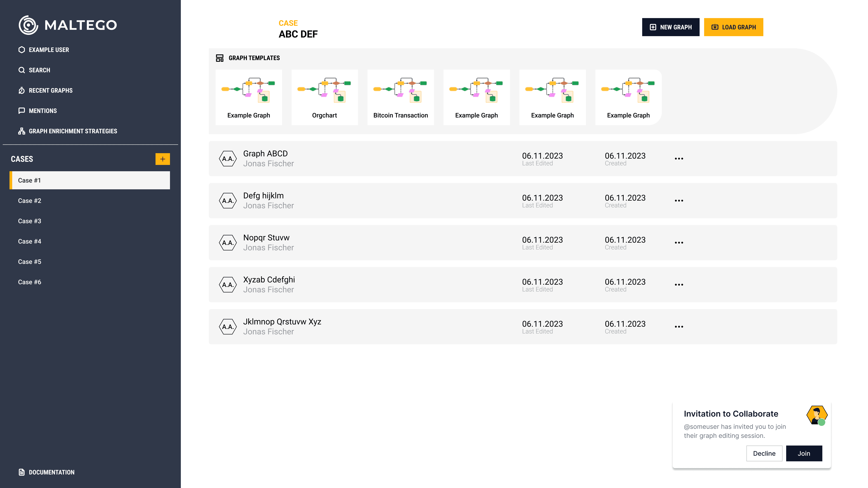Viewport: 868px width, 488px height.
Task: Select Case #1 in the cases list
Action: click(90, 180)
